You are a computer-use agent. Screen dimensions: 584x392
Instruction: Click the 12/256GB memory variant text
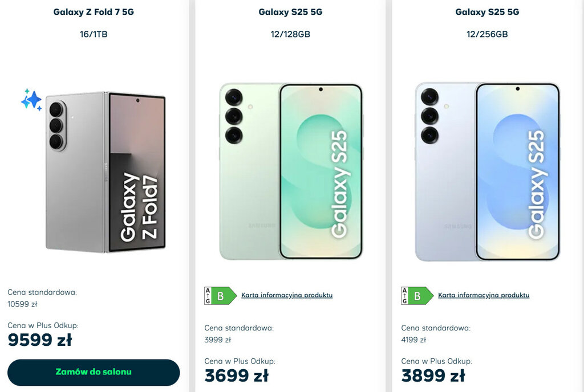(487, 34)
